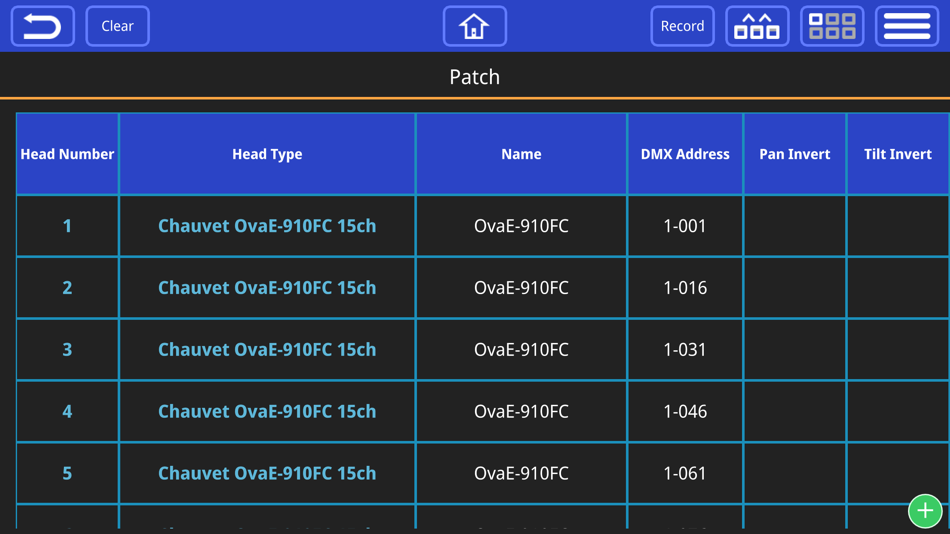Toggle Tilt Invert for head 3
This screenshot has height=534, width=950.
tap(898, 350)
